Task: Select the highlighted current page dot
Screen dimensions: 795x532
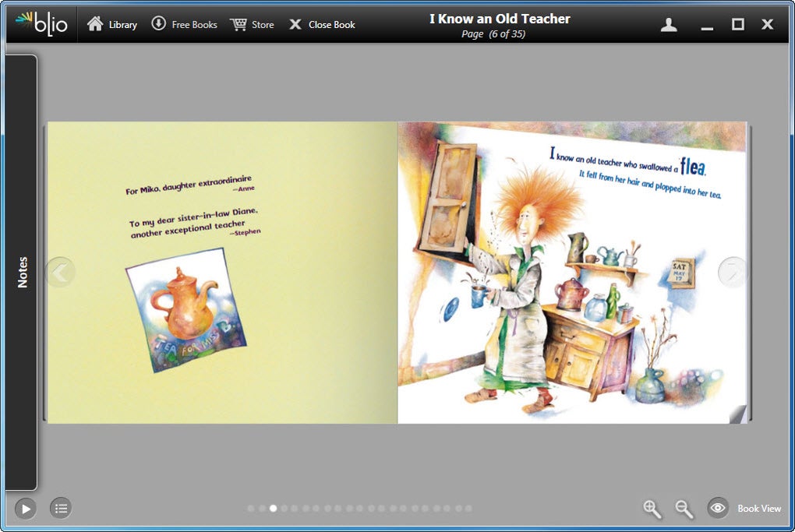Action: [273, 508]
